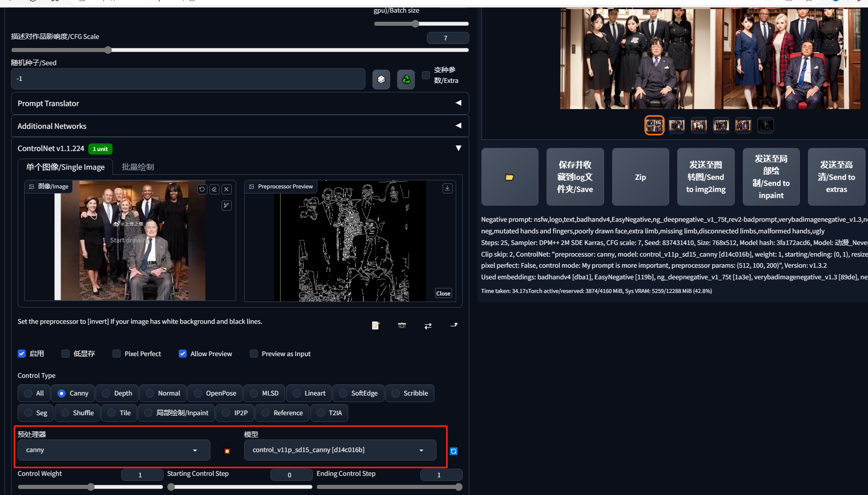Screen dimensions: 868x495
Task: Select the OpenPose control type
Action: 215,393
